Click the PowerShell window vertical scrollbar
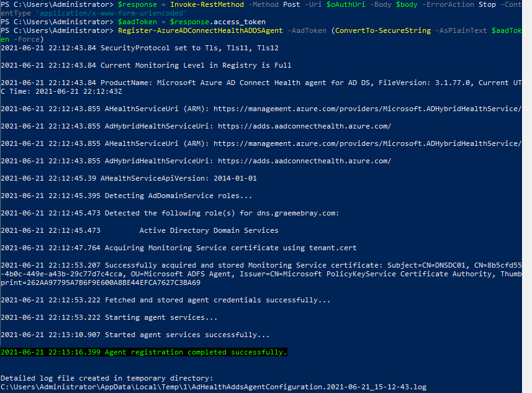 point(527,196)
